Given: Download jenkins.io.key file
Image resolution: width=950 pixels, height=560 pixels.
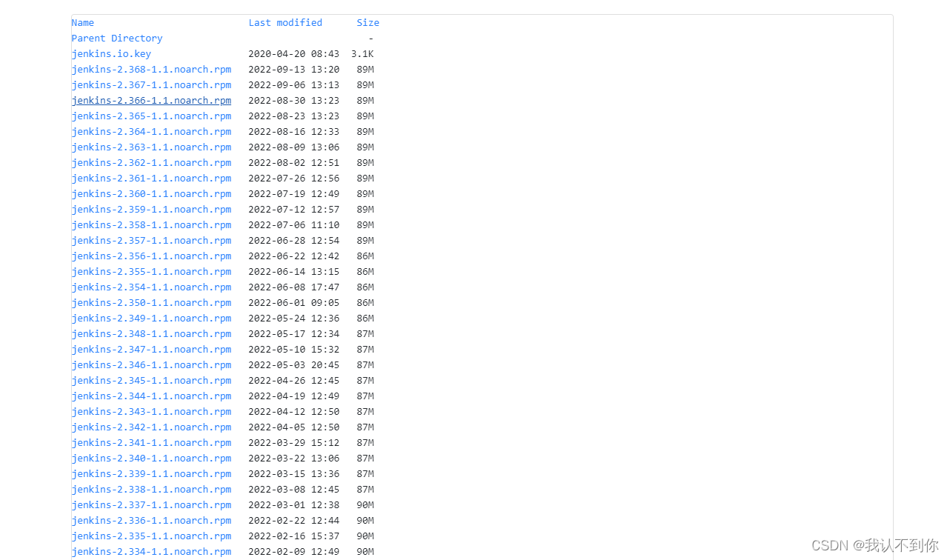Looking at the screenshot, I should point(111,54).
